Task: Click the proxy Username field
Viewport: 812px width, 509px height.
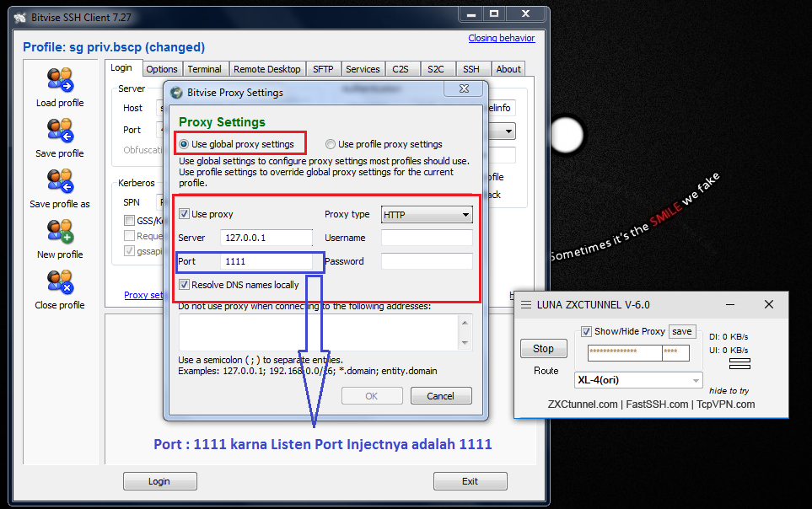Action: 427,238
